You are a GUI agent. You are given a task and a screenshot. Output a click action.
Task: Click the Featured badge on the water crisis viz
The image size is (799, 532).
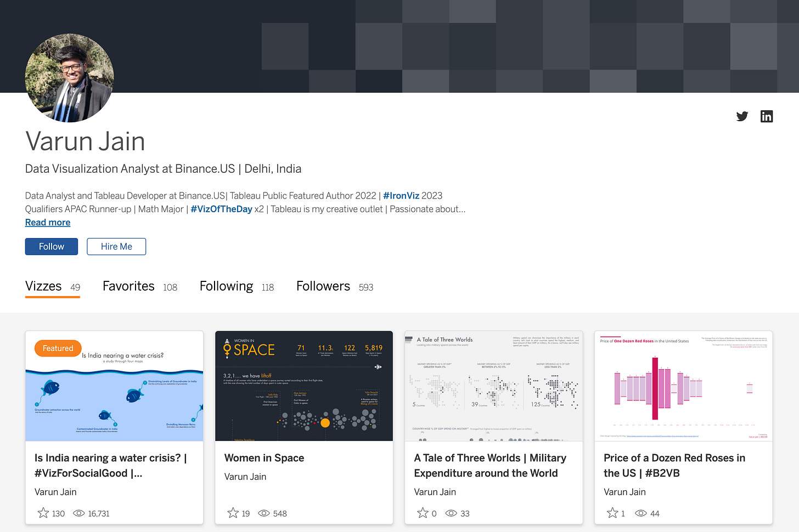pos(58,348)
